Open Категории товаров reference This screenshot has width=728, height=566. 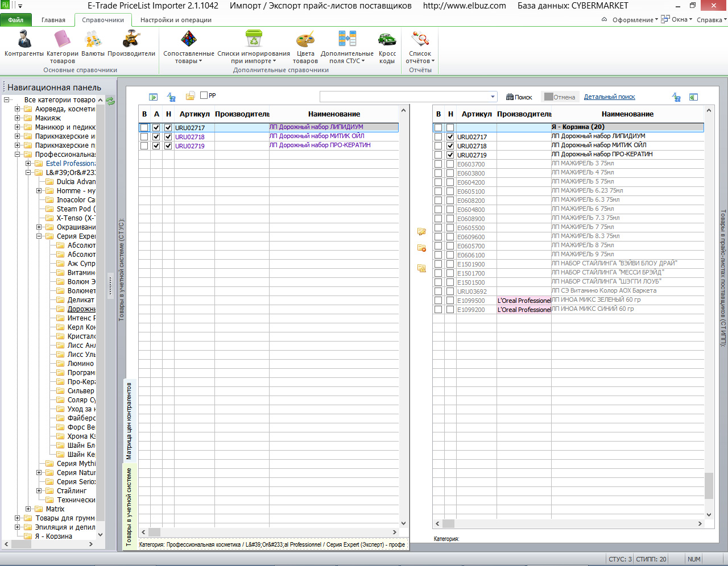(62, 47)
